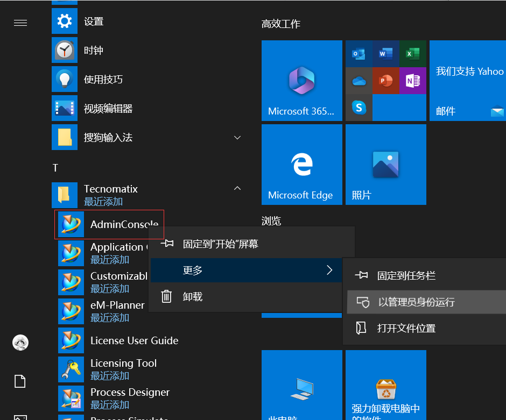Click the 视频编辑器 text label

pos(108,109)
